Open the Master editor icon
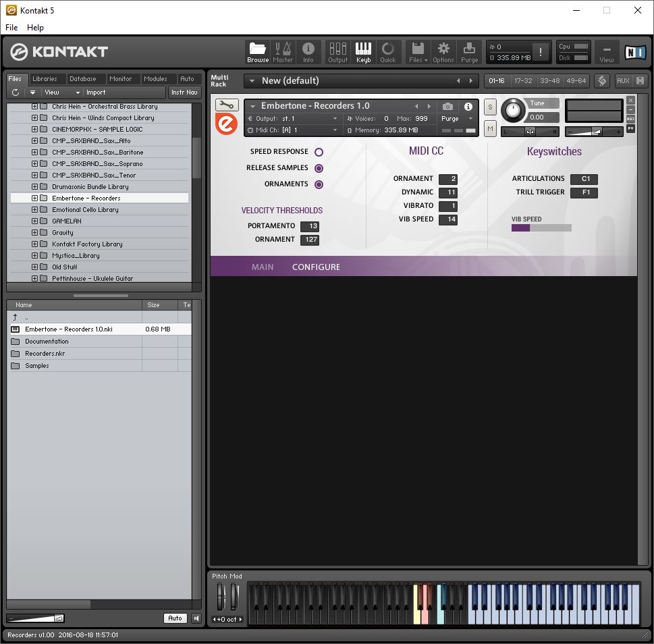Screen dimensions: 654x644 pyautogui.click(x=283, y=52)
